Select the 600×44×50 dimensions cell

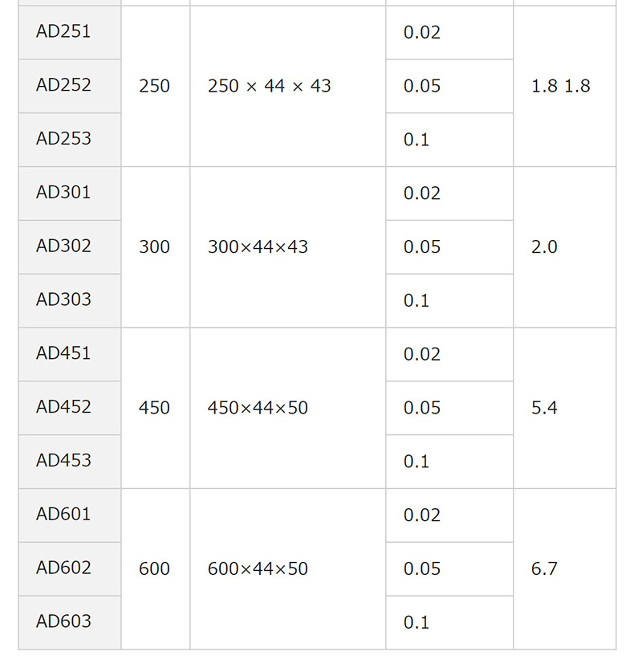tap(258, 568)
